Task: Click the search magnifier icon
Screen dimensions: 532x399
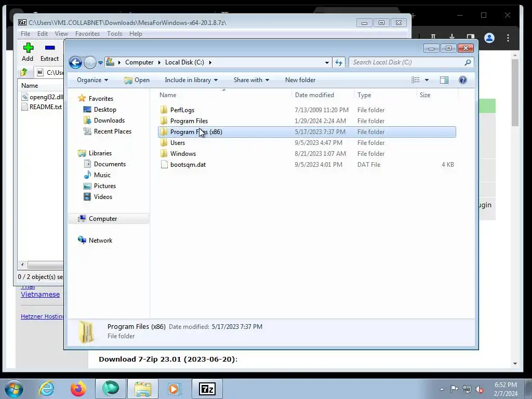Action: [x=468, y=62]
